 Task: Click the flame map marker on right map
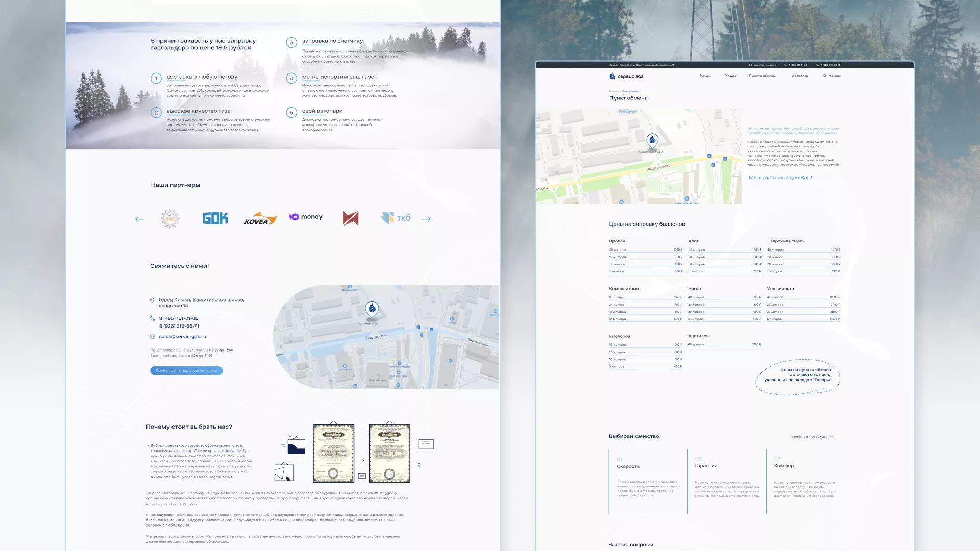pyautogui.click(x=652, y=140)
